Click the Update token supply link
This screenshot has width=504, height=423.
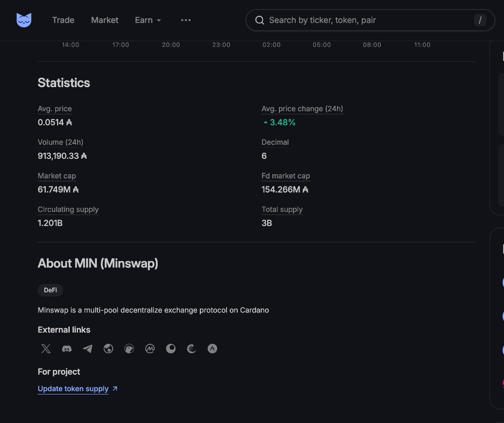[x=73, y=389]
